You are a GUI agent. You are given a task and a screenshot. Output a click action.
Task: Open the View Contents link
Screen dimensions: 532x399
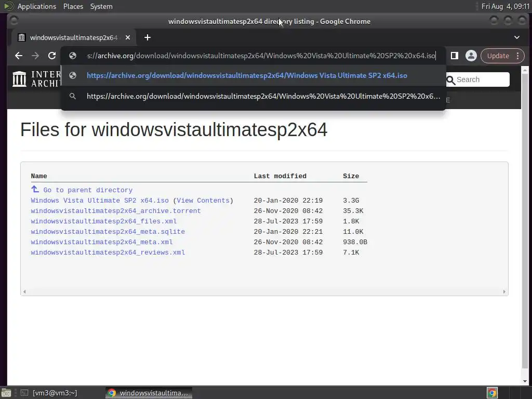pyautogui.click(x=203, y=201)
